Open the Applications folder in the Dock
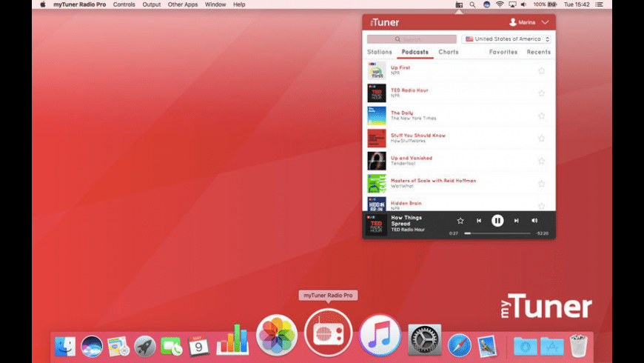This screenshot has height=363, width=644. (x=552, y=346)
